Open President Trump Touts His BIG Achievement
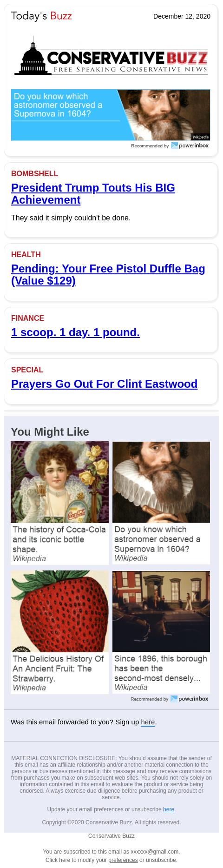 (x=93, y=194)
